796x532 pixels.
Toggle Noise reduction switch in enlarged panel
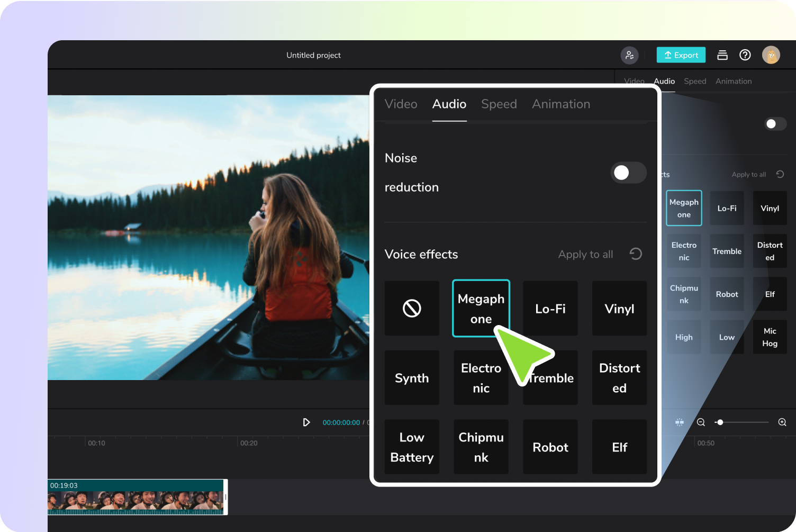(x=628, y=173)
